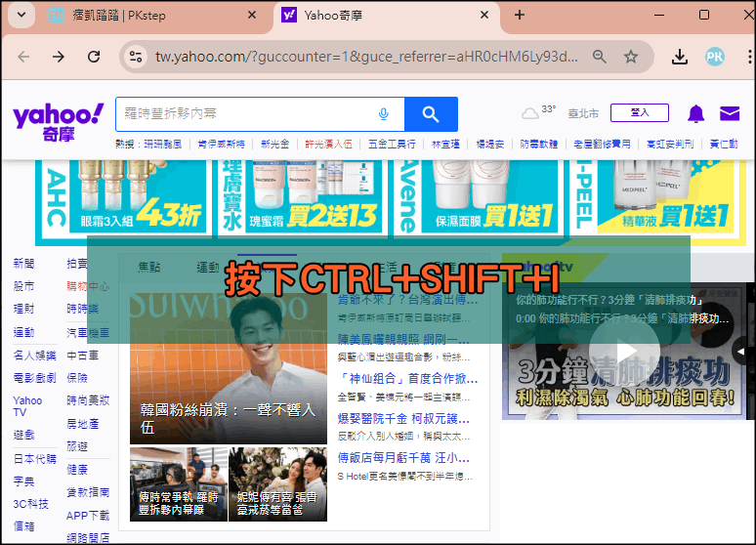Viewport: 756px width, 545px height.
Task: Read headline 陳美鳳曬親親照
Action: [x=403, y=340]
